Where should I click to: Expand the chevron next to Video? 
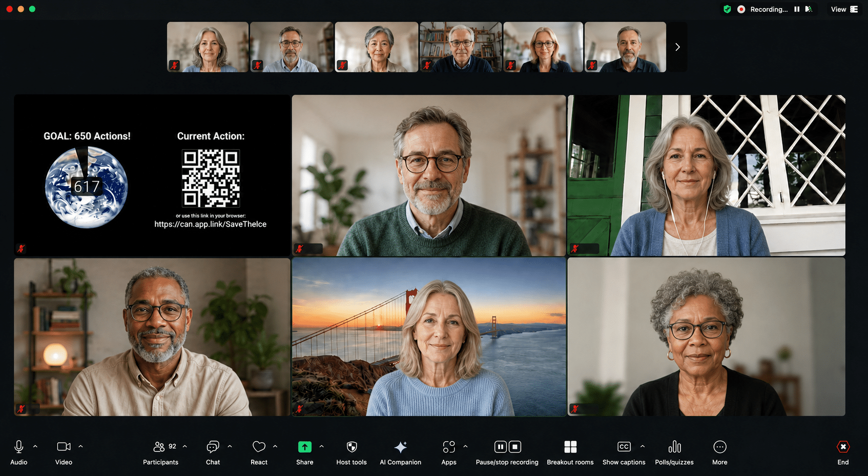[80, 446]
